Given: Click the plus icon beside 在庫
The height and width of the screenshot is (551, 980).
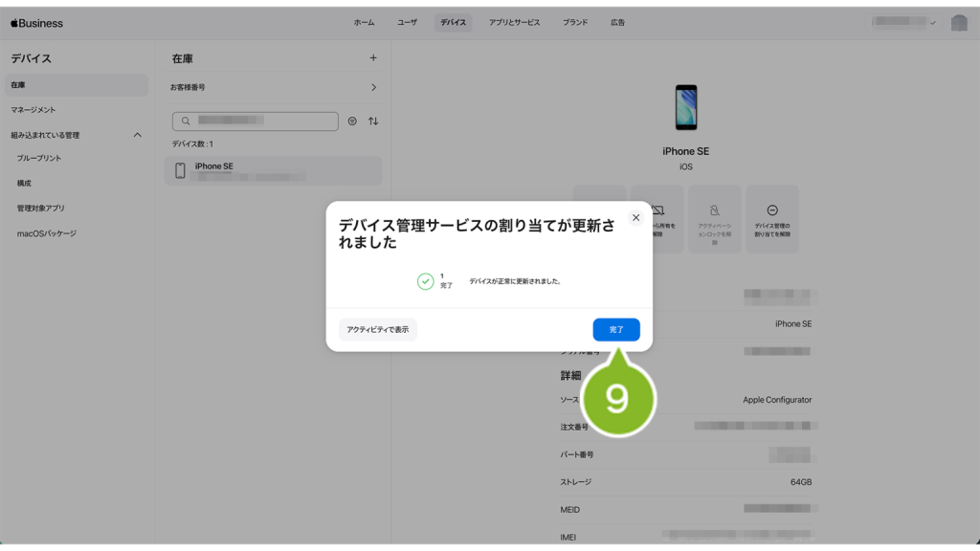Looking at the screenshot, I should point(373,58).
